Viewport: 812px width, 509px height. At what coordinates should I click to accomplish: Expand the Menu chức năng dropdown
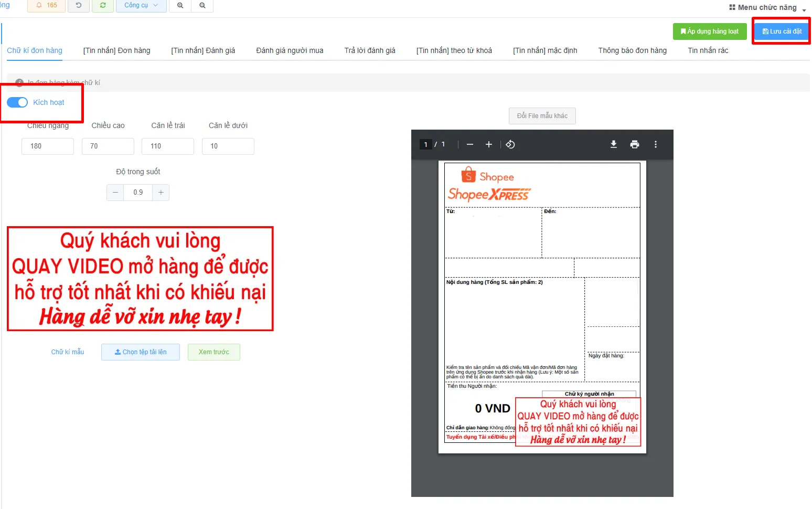pyautogui.click(x=767, y=7)
